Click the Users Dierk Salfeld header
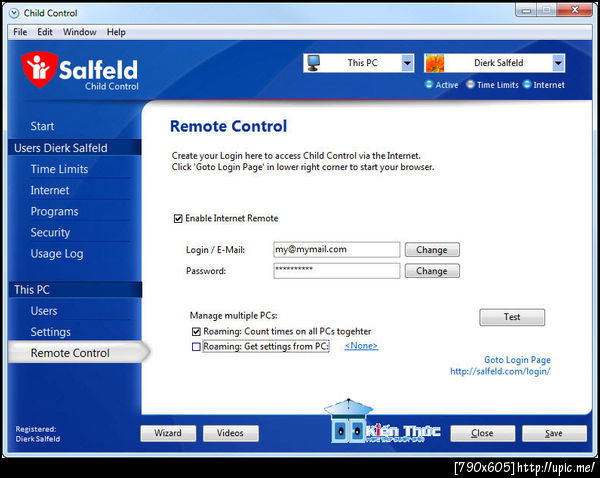This screenshot has width=600, height=478. coord(75,148)
